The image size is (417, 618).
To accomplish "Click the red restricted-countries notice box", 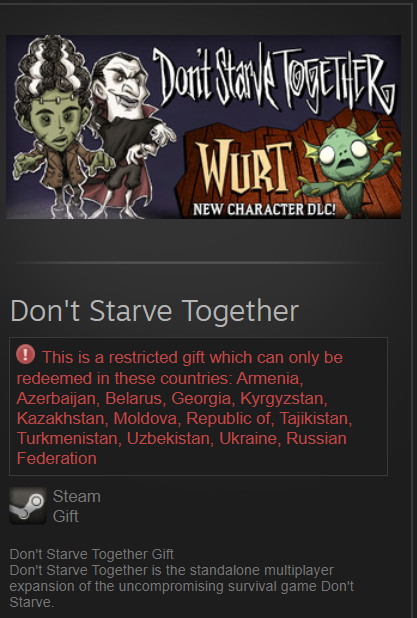I will [x=198, y=406].
